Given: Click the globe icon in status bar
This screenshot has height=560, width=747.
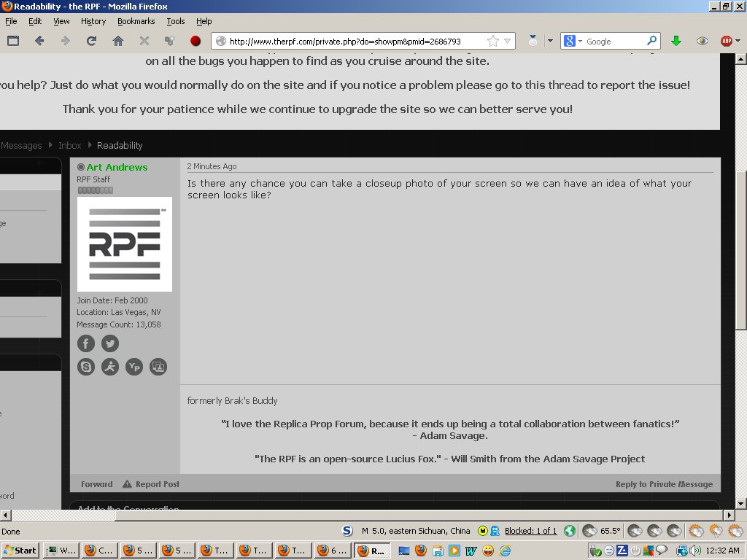Looking at the screenshot, I should (x=569, y=531).
